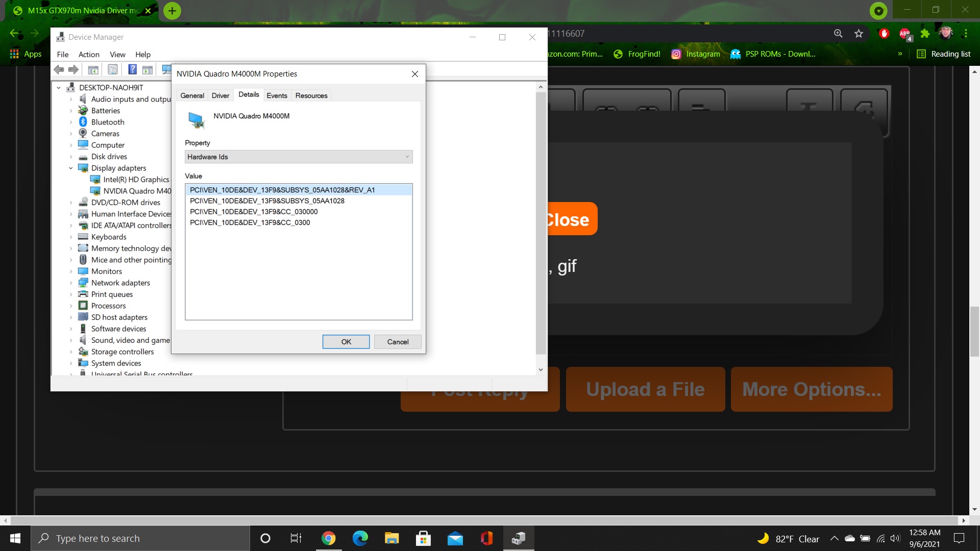Click the Device Manager vertical scrollbar
Screen dimensions: 980x551
pos(541,224)
